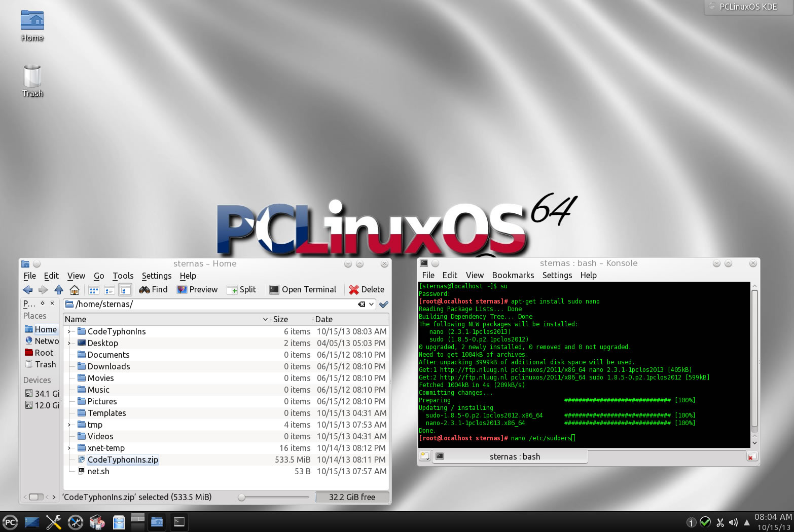This screenshot has width=794, height=532.
Task: Select Network in Places panel
Action: (x=42, y=341)
